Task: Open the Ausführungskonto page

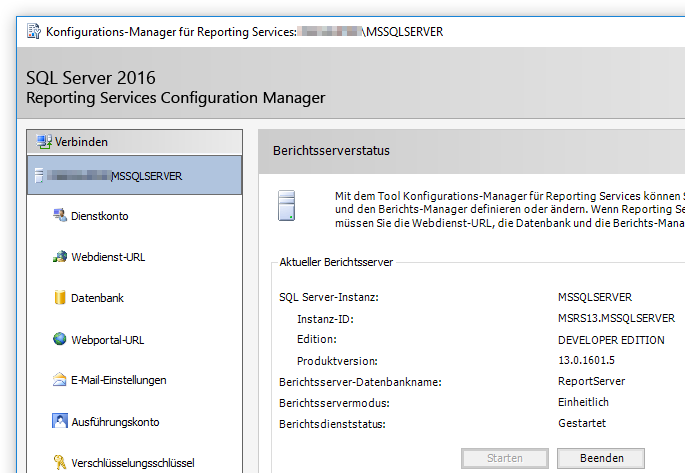Action: pos(115,422)
